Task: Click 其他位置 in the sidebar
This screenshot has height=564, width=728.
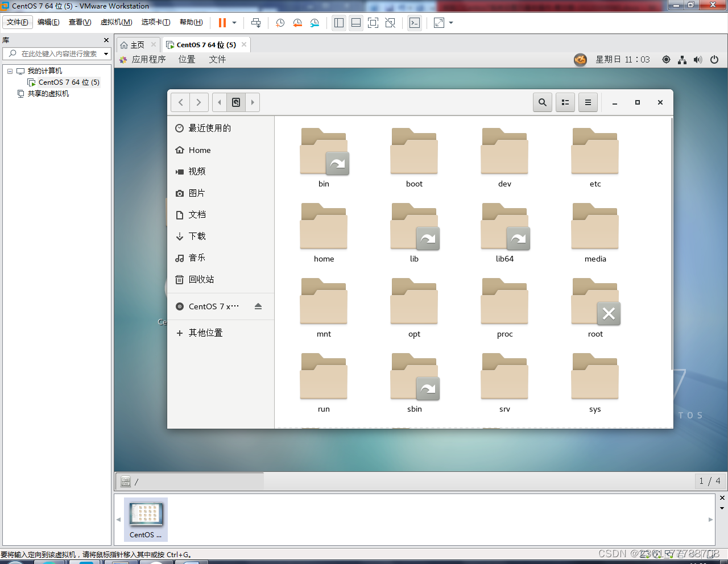Action: [x=221, y=333]
